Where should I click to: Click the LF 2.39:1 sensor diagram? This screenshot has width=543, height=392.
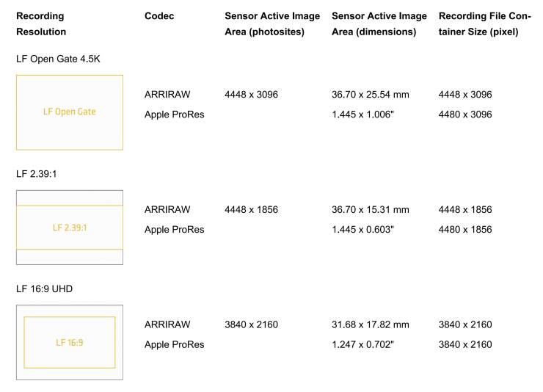pyautogui.click(x=70, y=228)
